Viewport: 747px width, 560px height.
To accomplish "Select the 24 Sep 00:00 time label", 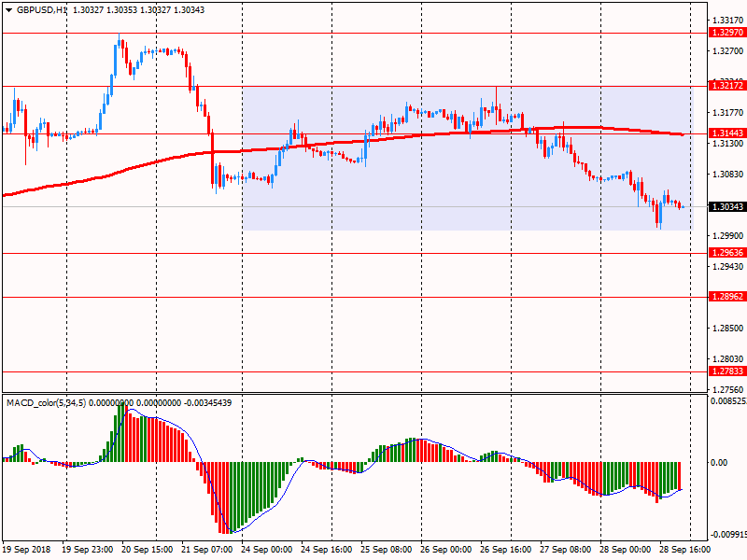I will [x=266, y=551].
